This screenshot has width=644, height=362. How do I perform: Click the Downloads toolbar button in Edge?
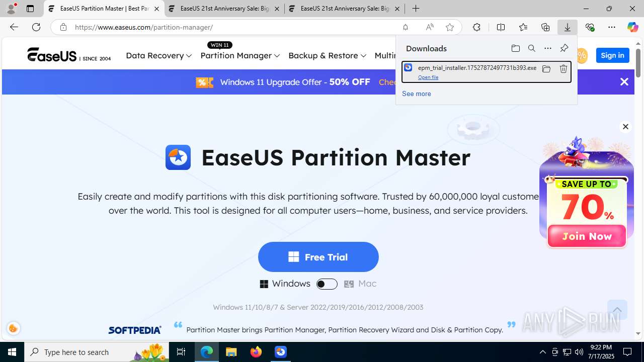pos(567,27)
